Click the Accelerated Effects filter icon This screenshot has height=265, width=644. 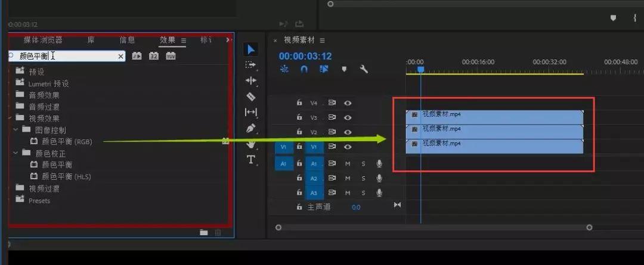click(137, 56)
